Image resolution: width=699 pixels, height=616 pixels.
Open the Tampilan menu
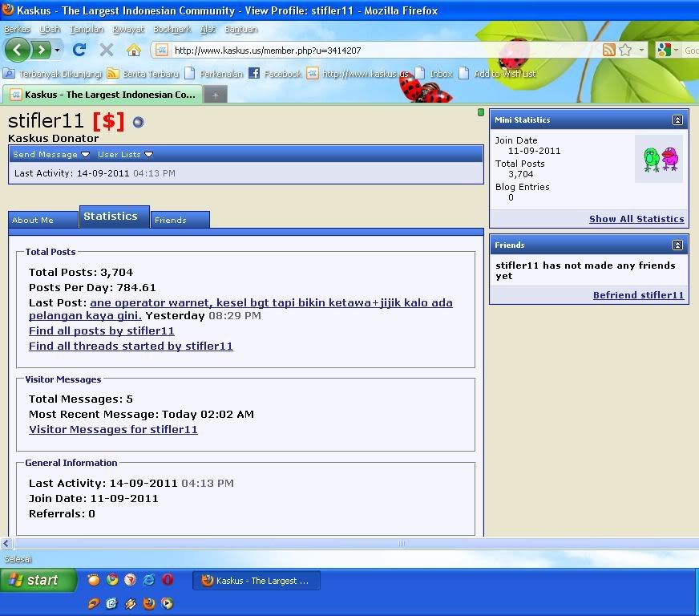tap(86, 29)
